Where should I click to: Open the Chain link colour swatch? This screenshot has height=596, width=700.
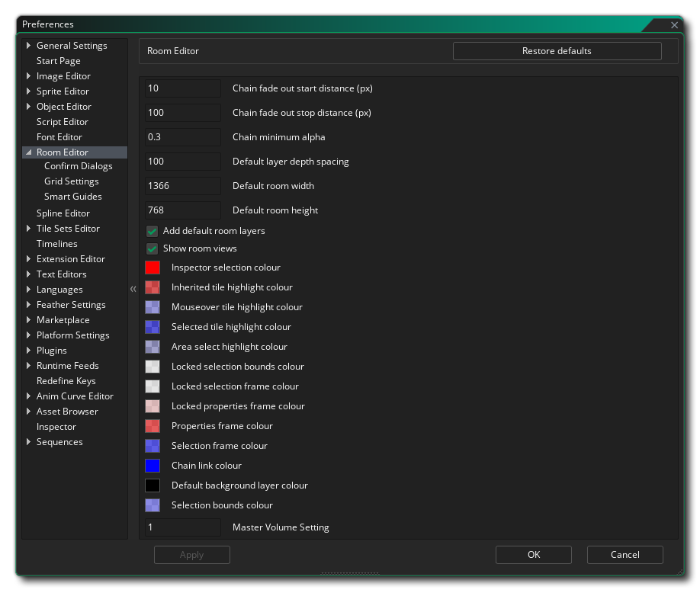click(153, 465)
